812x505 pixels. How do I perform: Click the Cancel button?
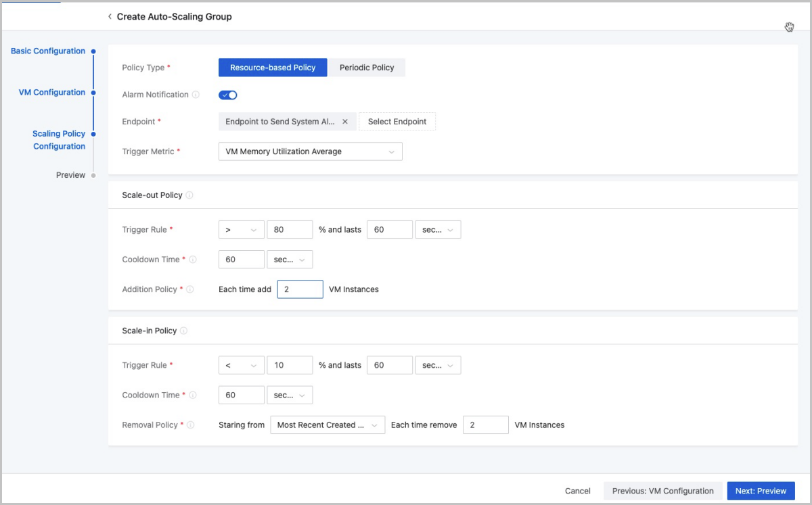coord(578,491)
